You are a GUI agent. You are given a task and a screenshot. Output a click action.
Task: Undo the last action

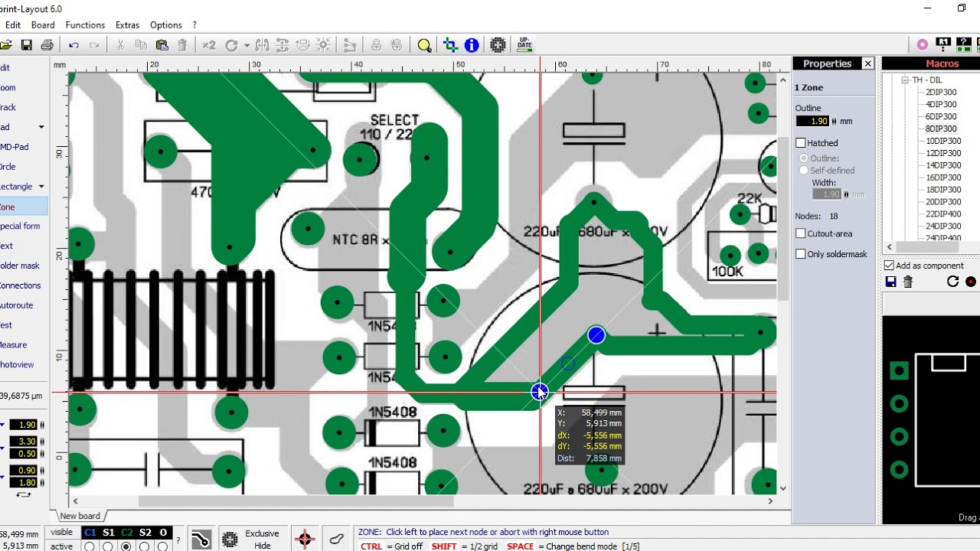pyautogui.click(x=73, y=45)
